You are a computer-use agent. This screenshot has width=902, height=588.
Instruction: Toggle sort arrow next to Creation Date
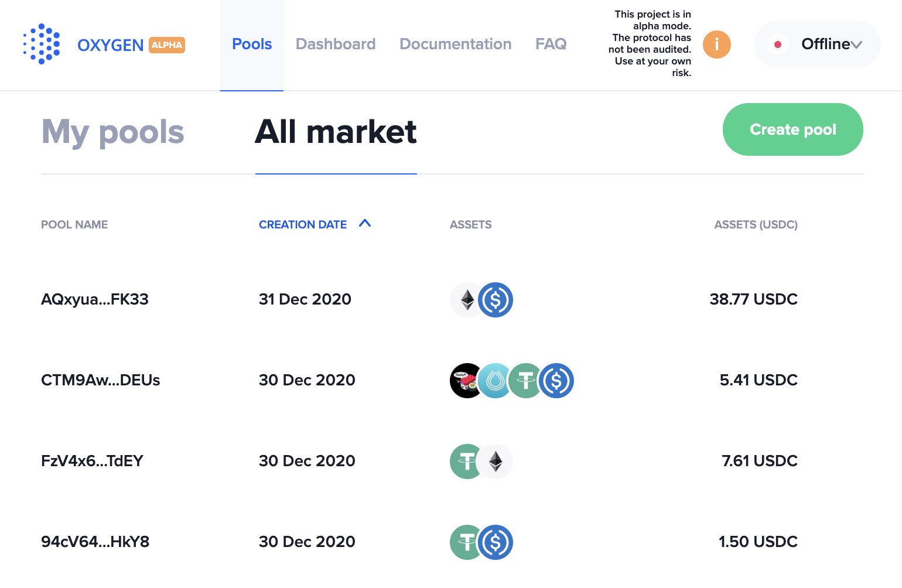click(x=365, y=224)
